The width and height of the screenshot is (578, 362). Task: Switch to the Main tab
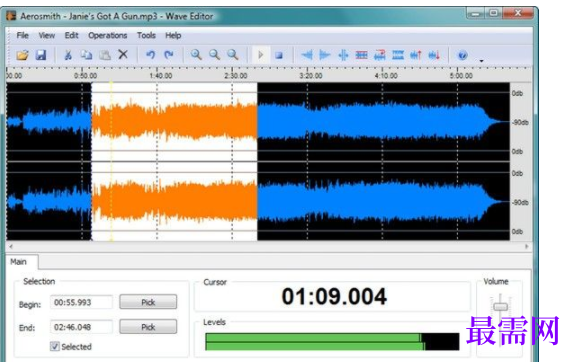pyautogui.click(x=18, y=262)
